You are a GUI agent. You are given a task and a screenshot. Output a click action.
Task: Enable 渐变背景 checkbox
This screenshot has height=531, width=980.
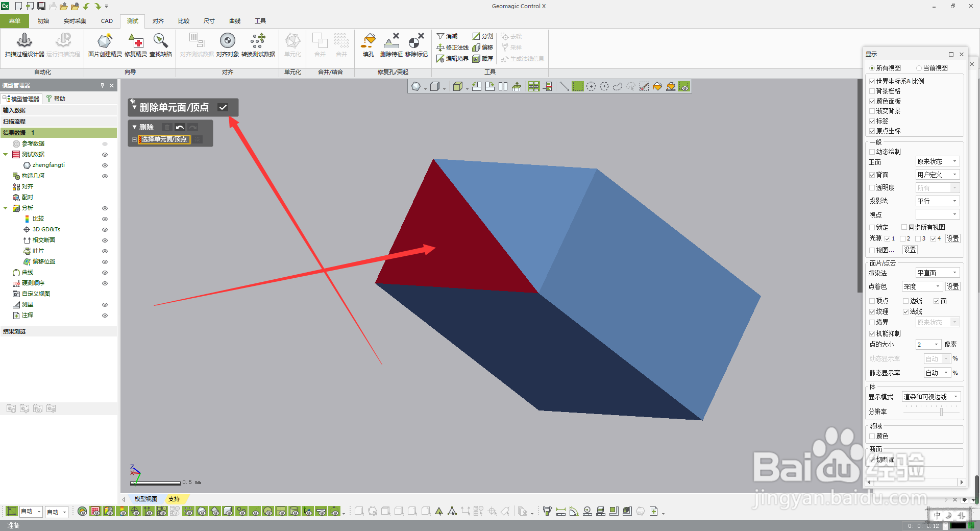click(872, 111)
